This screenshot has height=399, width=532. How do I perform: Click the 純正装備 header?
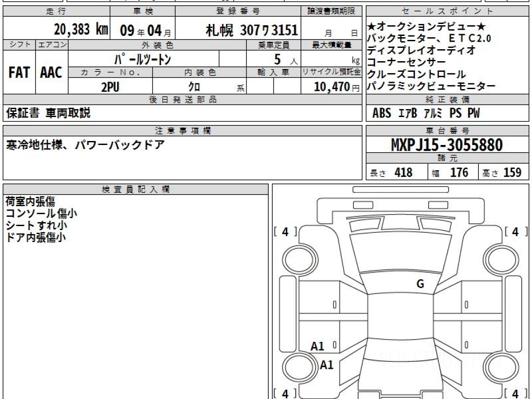coord(448,100)
